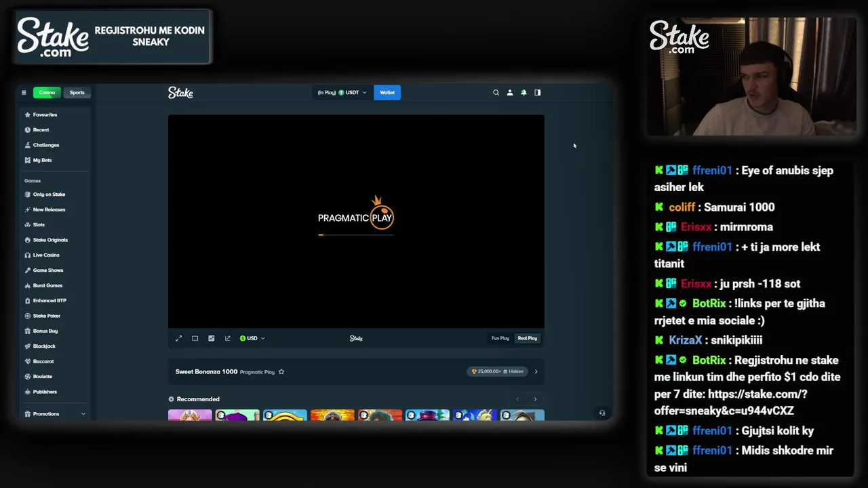The width and height of the screenshot is (868, 488).
Task: Click the New Releases icon
Action: [28, 209]
